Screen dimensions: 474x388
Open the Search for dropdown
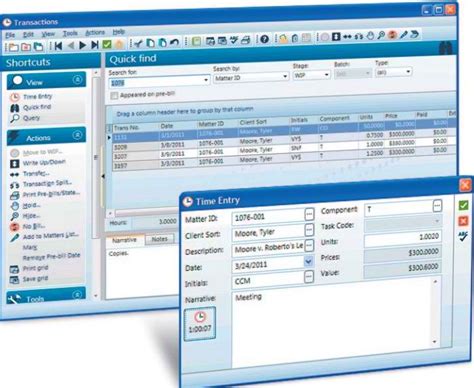(206, 80)
